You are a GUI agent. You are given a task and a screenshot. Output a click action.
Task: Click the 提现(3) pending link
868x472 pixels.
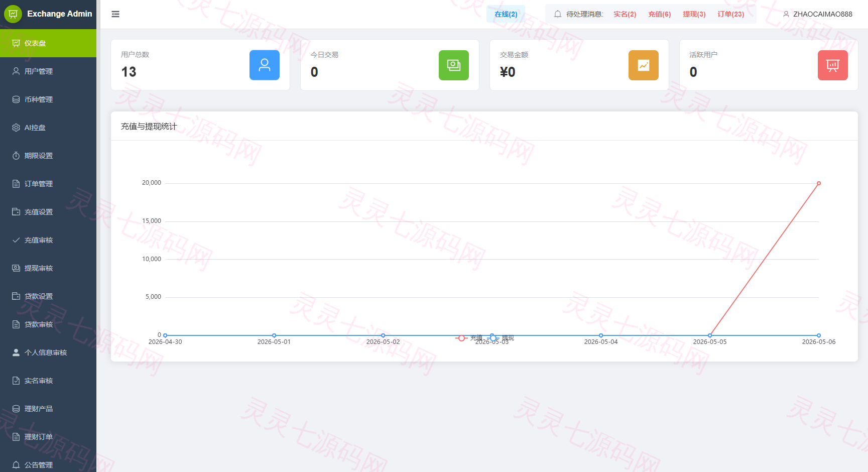point(694,14)
